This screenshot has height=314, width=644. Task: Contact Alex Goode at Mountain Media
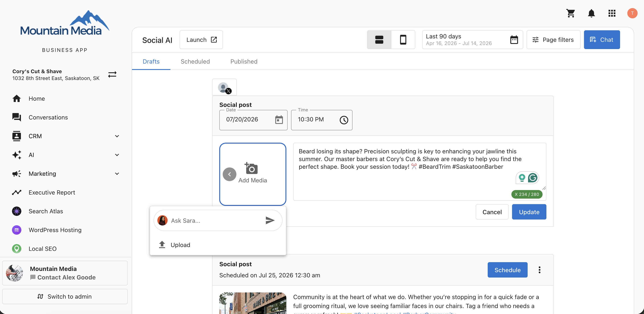66,277
